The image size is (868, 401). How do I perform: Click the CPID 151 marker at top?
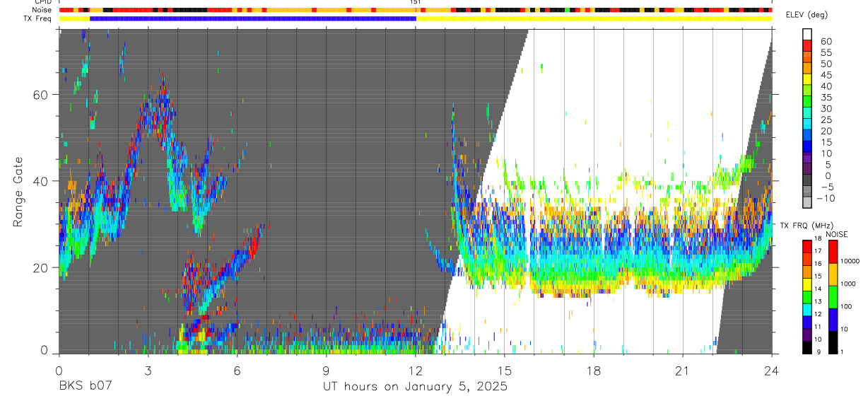pos(416,2)
